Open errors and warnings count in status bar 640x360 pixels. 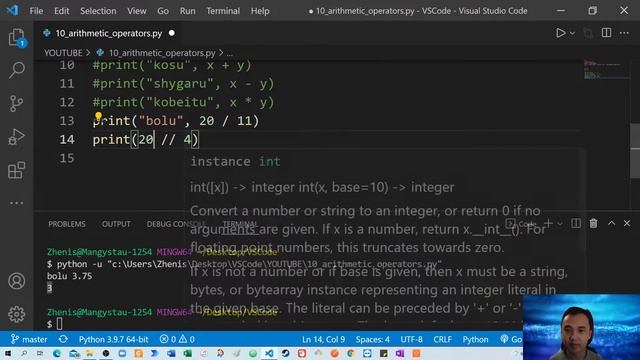coord(177,339)
